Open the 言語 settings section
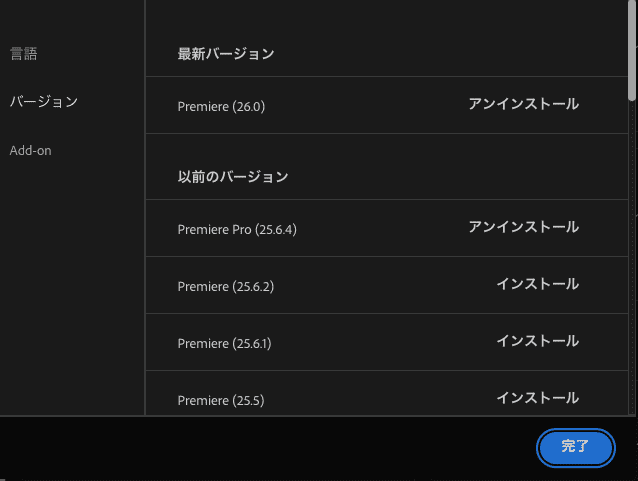This screenshot has width=638, height=481. coord(24,53)
